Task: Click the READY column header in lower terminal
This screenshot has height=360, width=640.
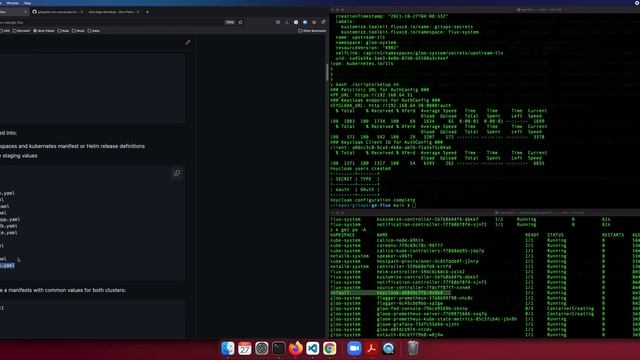Action: tap(532, 235)
